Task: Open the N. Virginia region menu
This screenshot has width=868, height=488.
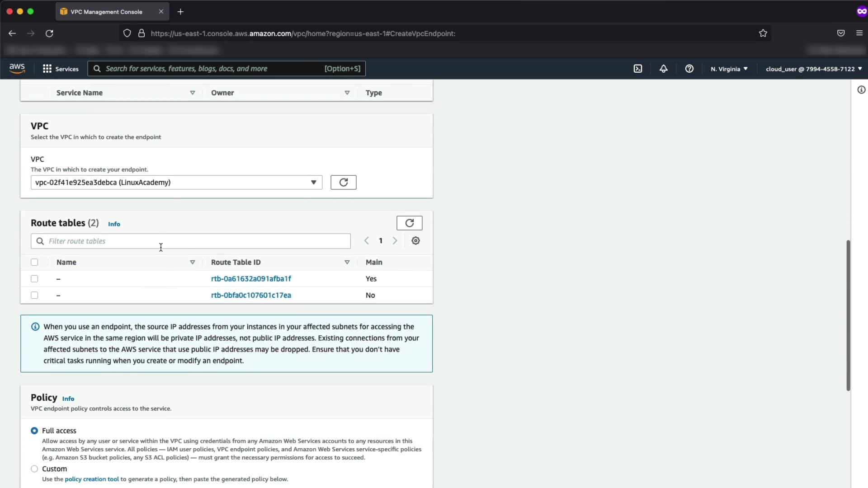Action: [x=729, y=69]
